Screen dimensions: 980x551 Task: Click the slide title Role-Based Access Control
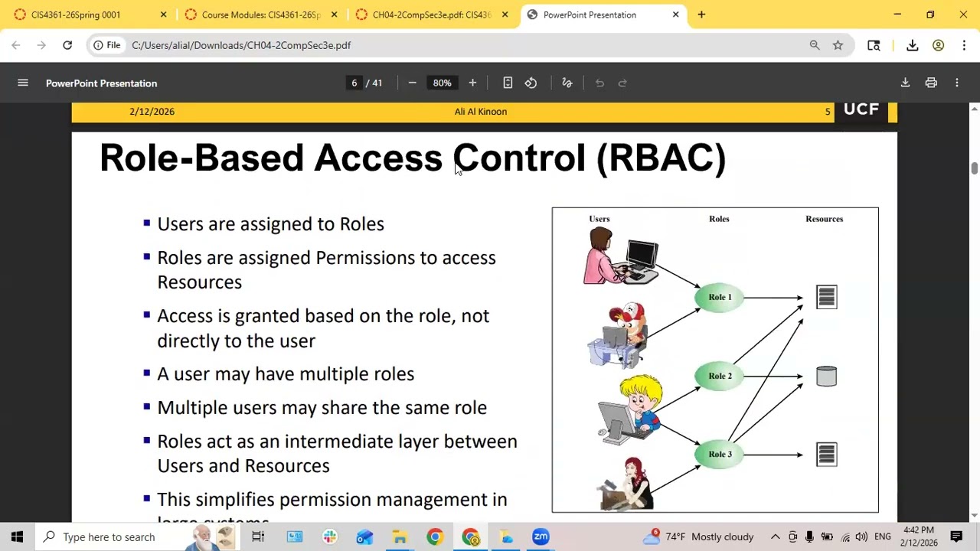click(413, 158)
